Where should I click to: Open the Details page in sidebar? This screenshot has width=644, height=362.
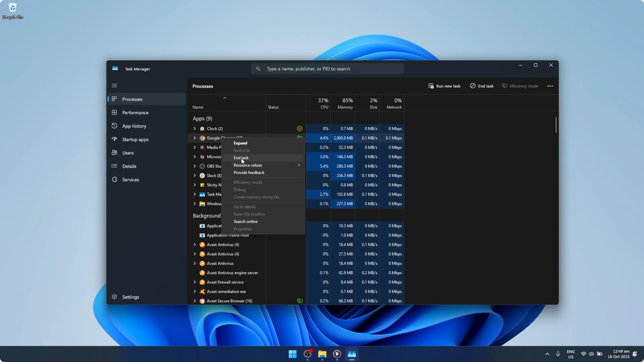(146, 166)
